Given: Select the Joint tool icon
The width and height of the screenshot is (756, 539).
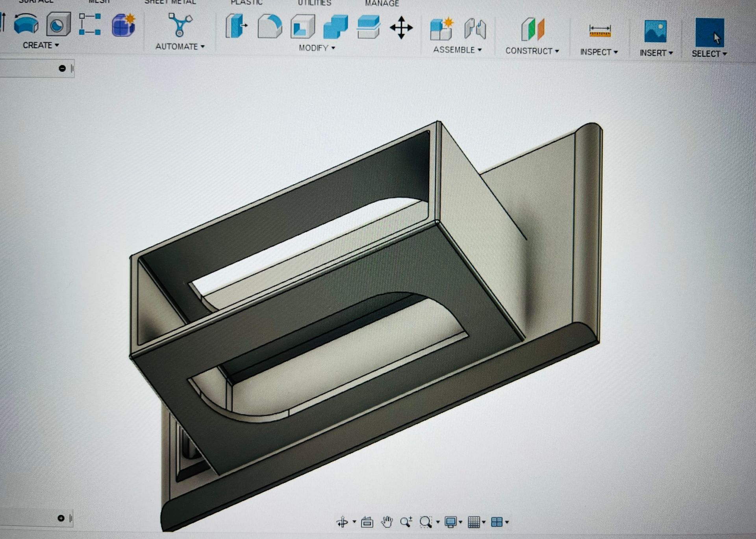Looking at the screenshot, I should [475, 29].
